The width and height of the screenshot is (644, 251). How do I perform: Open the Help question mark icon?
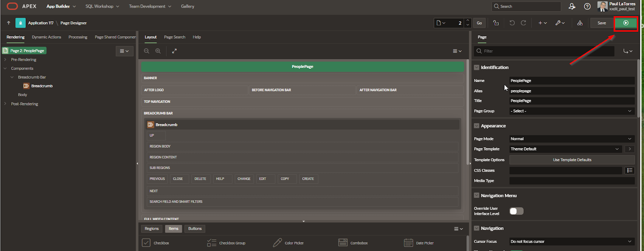(587, 6)
